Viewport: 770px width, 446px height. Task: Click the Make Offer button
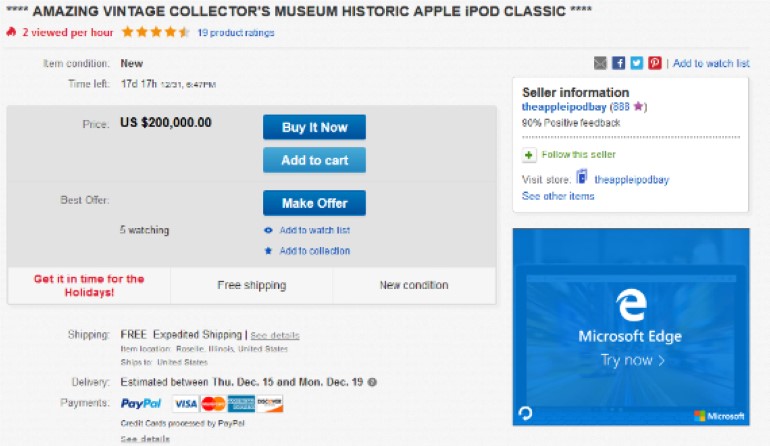314,203
